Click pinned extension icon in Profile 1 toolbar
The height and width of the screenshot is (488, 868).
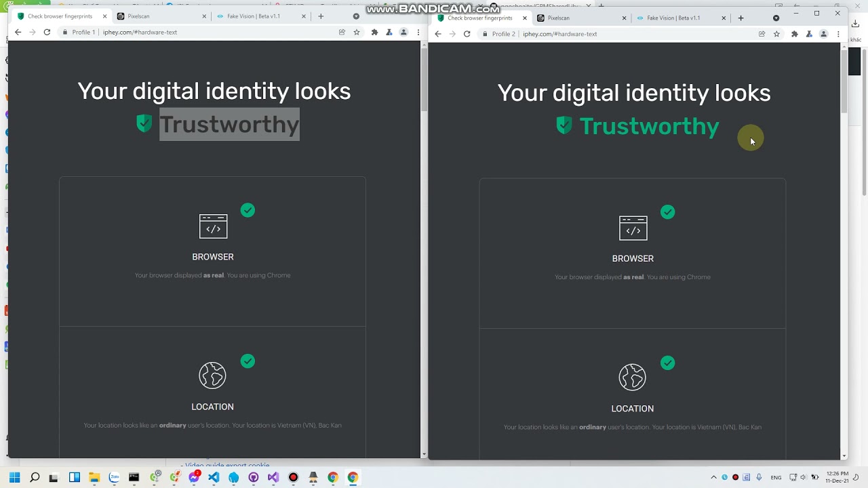point(389,32)
